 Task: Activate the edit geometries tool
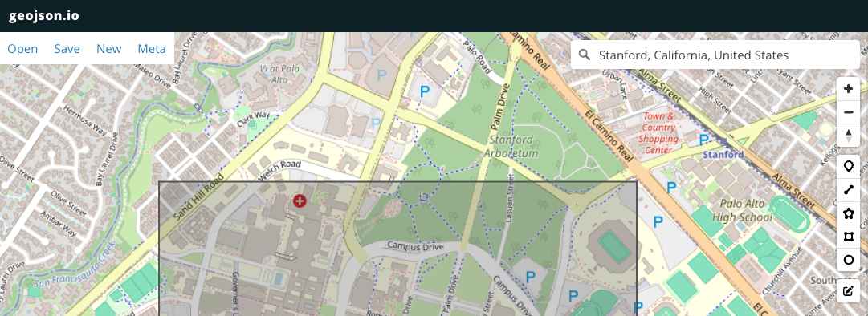point(847,290)
